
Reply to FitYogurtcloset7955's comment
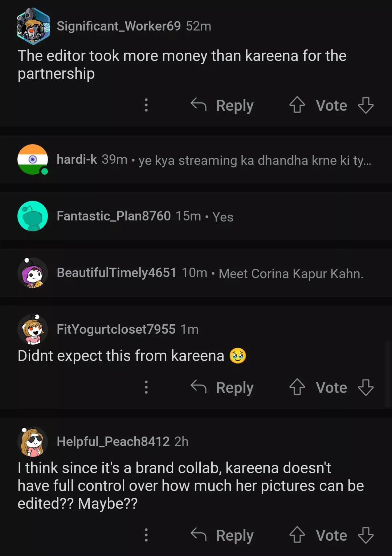click(x=222, y=387)
